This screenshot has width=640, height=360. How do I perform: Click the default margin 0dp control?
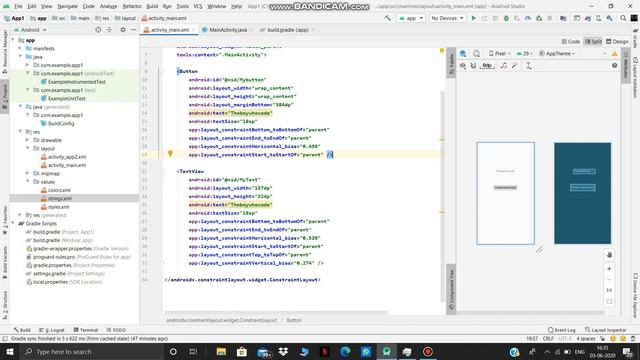click(x=487, y=65)
